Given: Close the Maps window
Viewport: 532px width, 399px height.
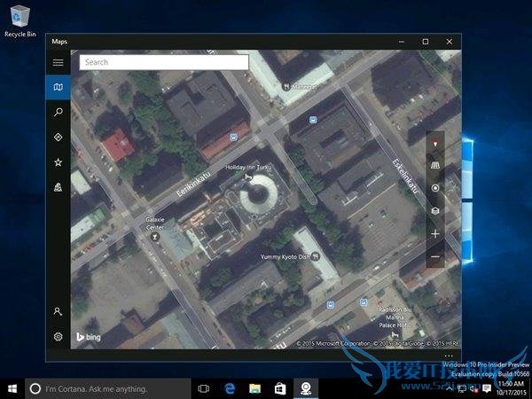Looking at the screenshot, I should [x=450, y=42].
